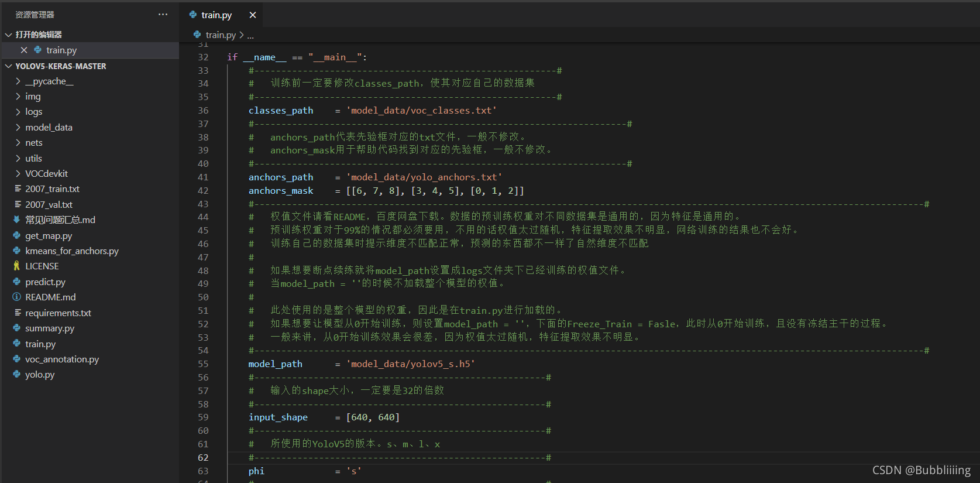The image size is (980, 483).
Task: Collapse the 打开的编辑器 section
Action: [9, 35]
